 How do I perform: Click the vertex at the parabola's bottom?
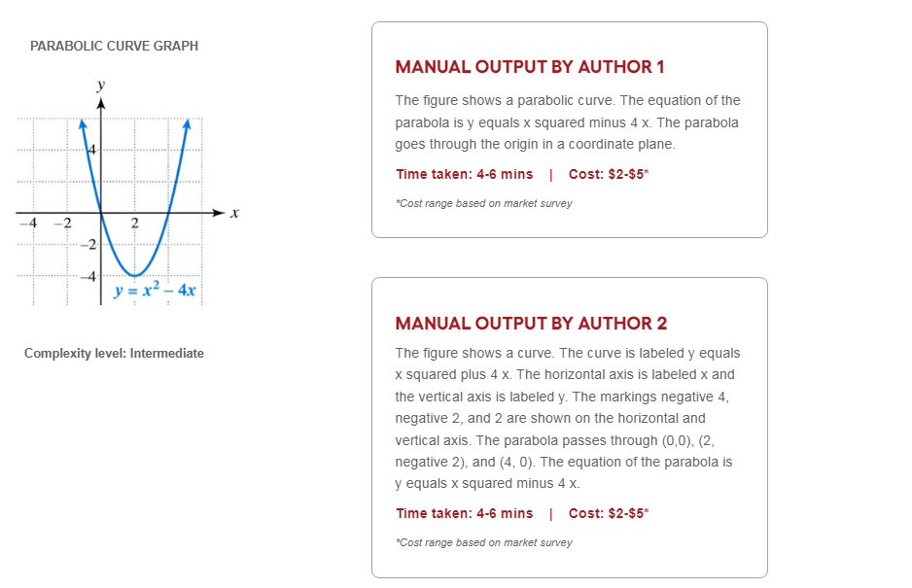click(134, 275)
